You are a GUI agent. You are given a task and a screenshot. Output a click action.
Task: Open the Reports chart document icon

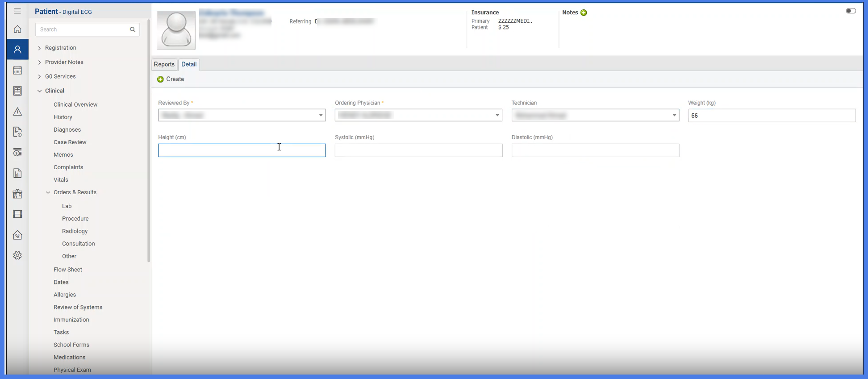point(17,173)
